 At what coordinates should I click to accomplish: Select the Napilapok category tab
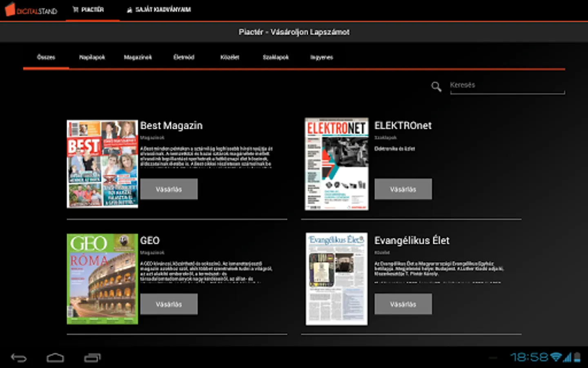(x=92, y=57)
